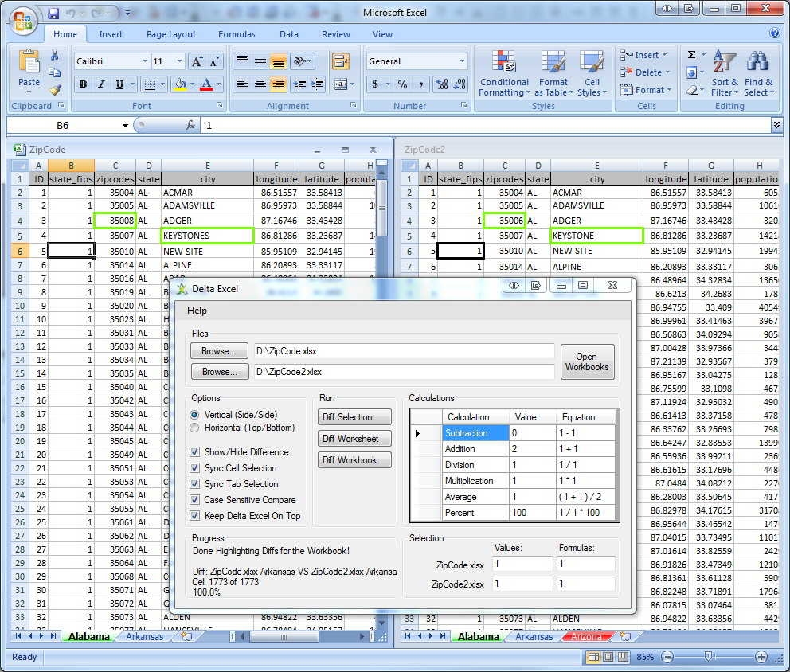Click AutoSum sigma icon

coord(692,54)
